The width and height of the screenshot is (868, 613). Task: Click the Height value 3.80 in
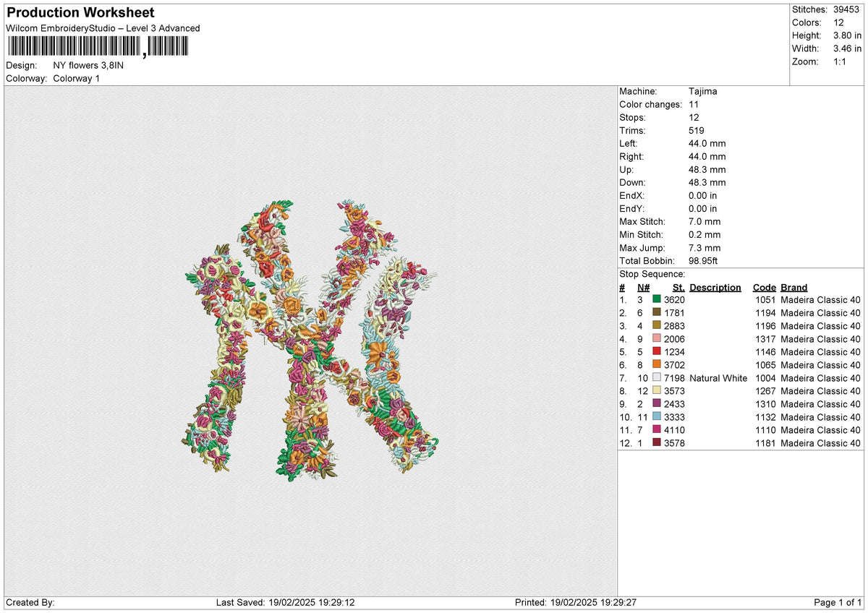click(847, 35)
